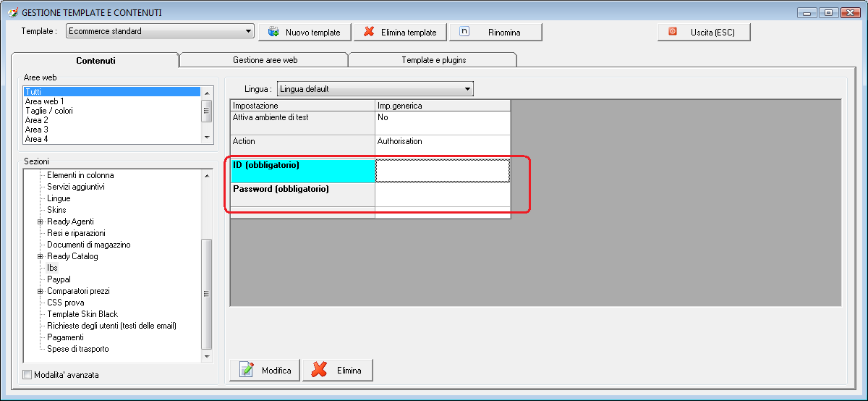Click the Elimina template button label
Viewport: 868px width, 401px height.
(409, 33)
